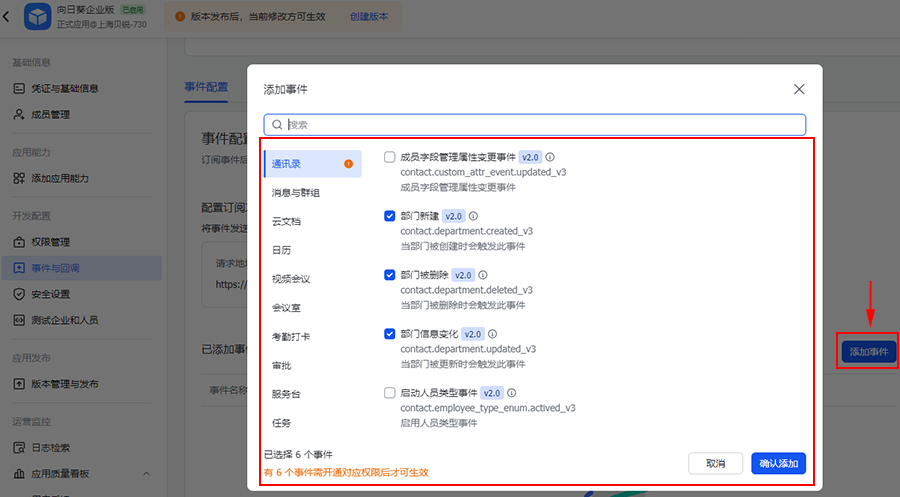The width and height of the screenshot is (900, 497).
Task: Click the 成员管理 person icon
Action: (19, 114)
